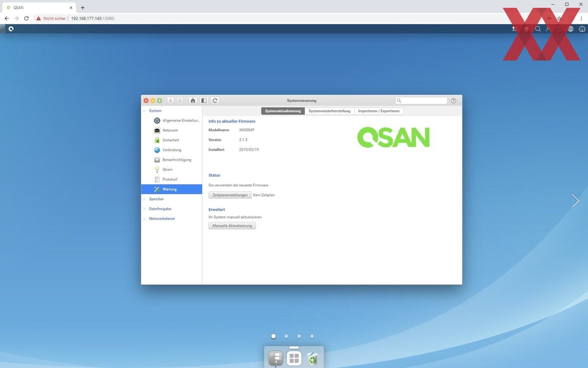The width and height of the screenshot is (588, 368).
Task: Click the model name value XN5004T
Action: point(247,130)
